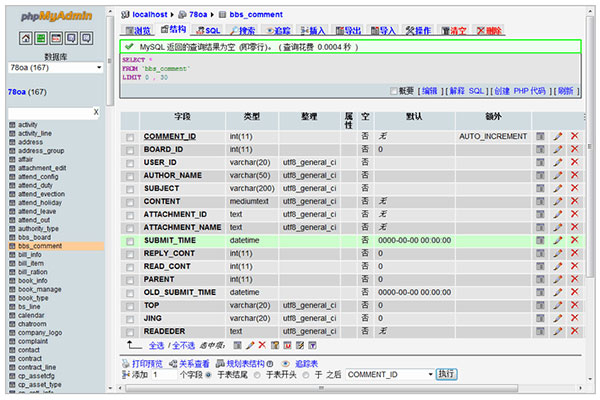Toggle the 概要 profiling checkbox
Viewport: 600px width, 400px height.
coord(393,91)
